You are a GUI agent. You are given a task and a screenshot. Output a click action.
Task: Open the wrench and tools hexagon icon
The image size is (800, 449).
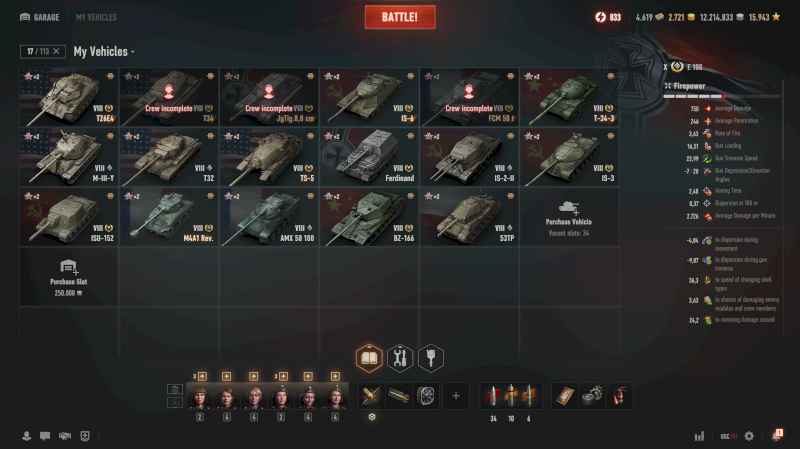click(x=400, y=358)
